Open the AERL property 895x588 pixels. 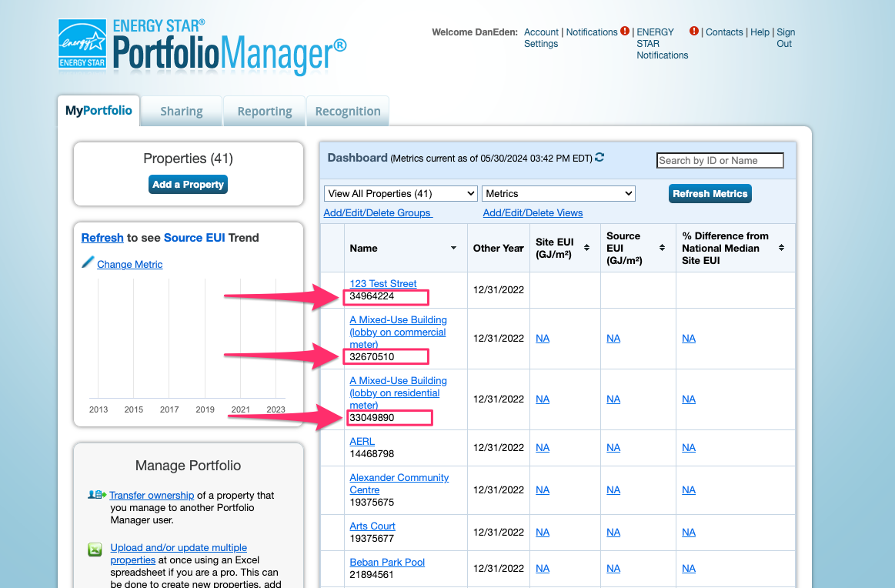click(x=362, y=441)
